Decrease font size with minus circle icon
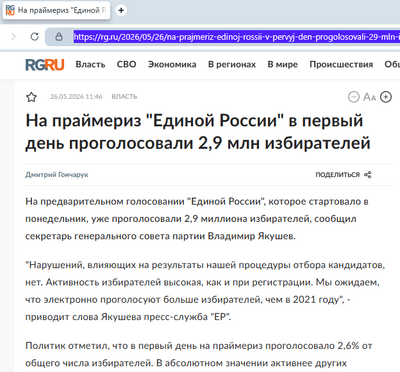Screen dimensions: 400x372 [353, 97]
